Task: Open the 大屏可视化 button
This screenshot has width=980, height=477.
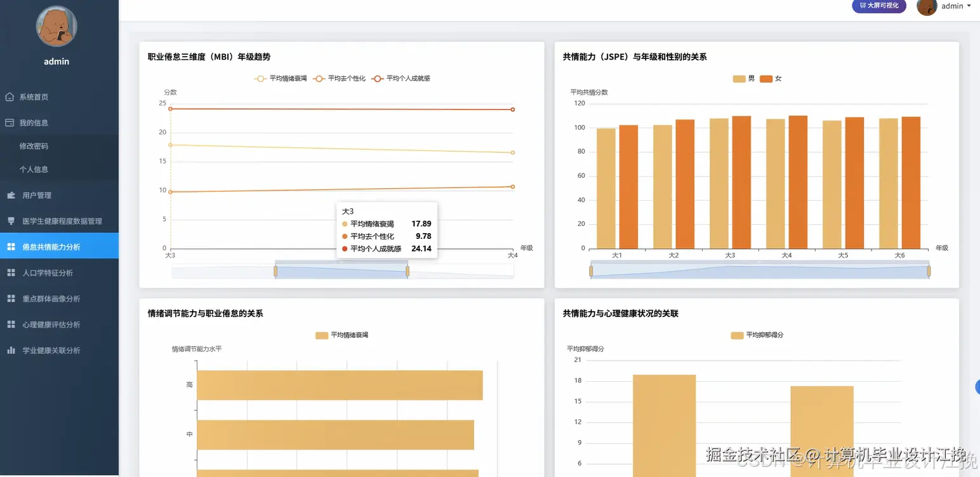Action: pyautogui.click(x=879, y=6)
